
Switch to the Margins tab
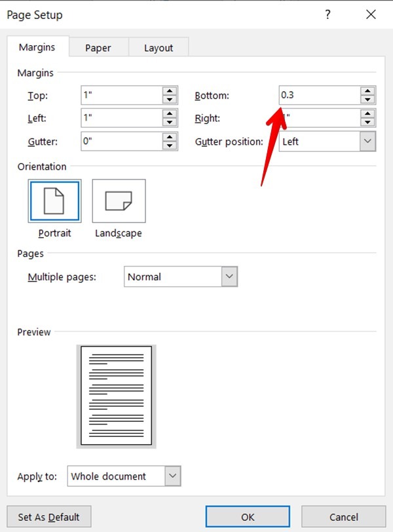37,47
